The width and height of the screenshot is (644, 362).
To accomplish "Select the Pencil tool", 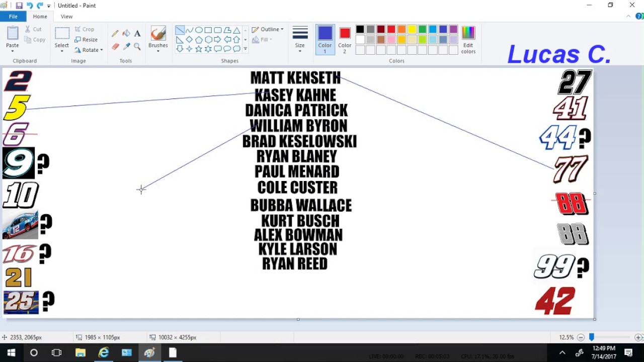I will tap(115, 33).
